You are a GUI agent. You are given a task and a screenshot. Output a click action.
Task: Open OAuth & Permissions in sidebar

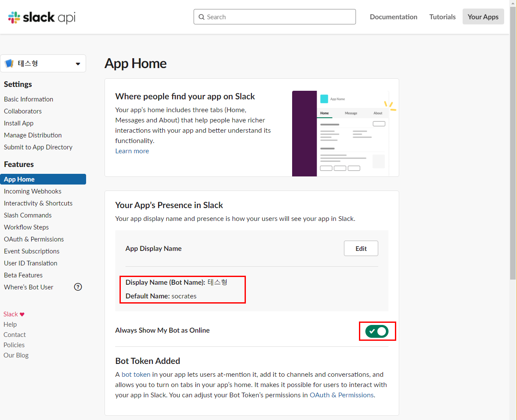34,239
